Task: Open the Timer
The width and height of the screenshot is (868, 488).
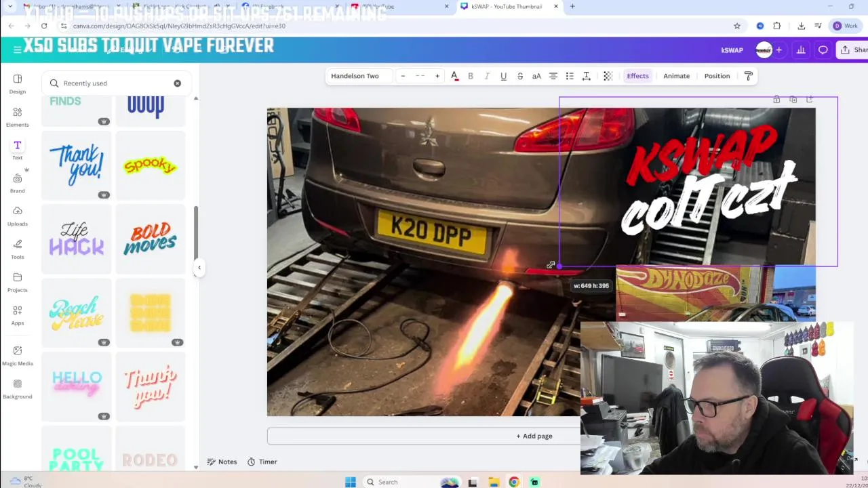Action: pyautogui.click(x=262, y=462)
